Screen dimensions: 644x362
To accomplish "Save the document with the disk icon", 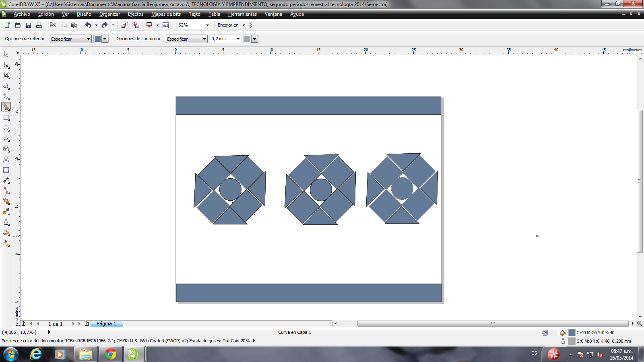I will coord(28,25).
